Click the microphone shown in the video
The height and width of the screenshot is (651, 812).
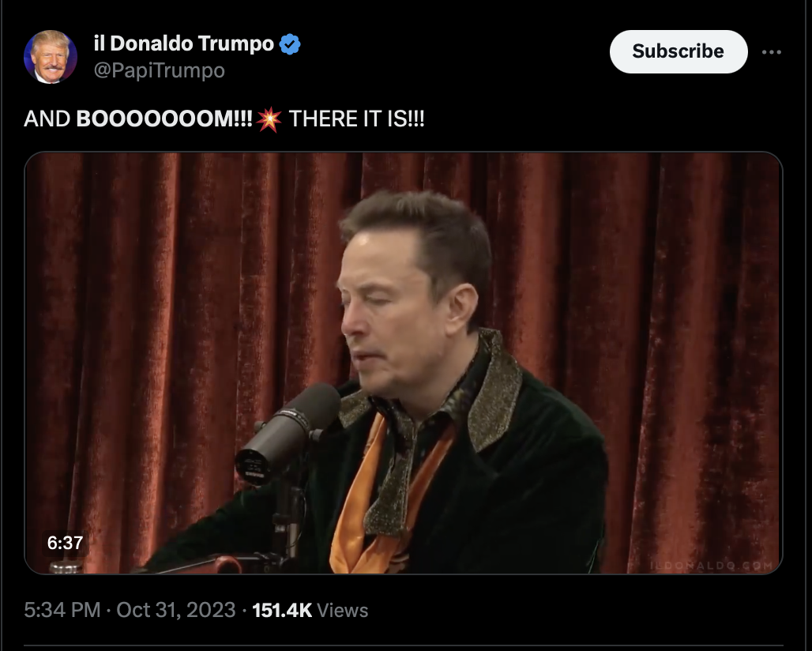tap(288, 432)
